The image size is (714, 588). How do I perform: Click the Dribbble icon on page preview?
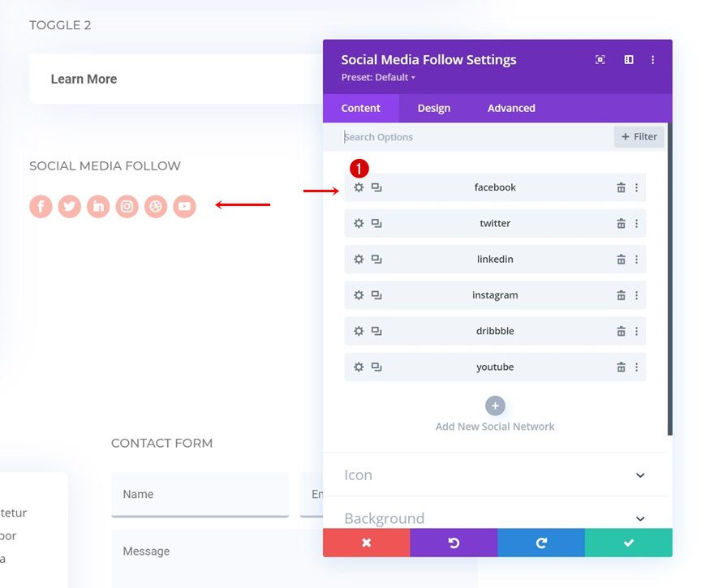156,207
